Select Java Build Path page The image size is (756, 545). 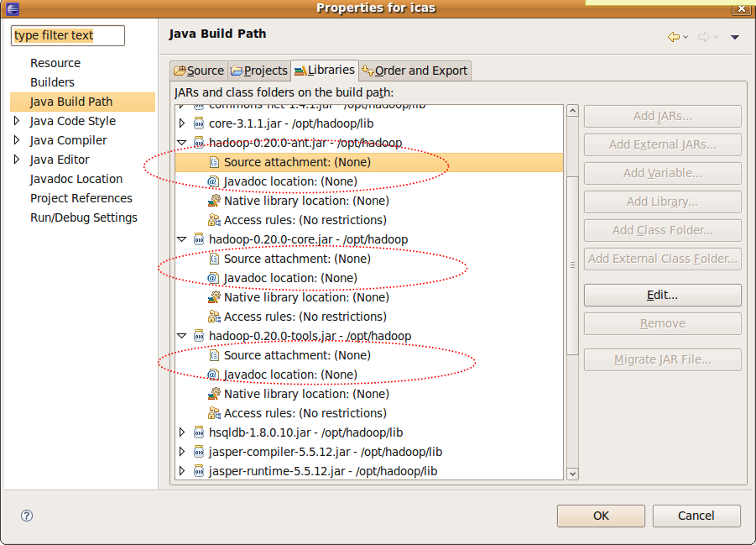pos(82,102)
